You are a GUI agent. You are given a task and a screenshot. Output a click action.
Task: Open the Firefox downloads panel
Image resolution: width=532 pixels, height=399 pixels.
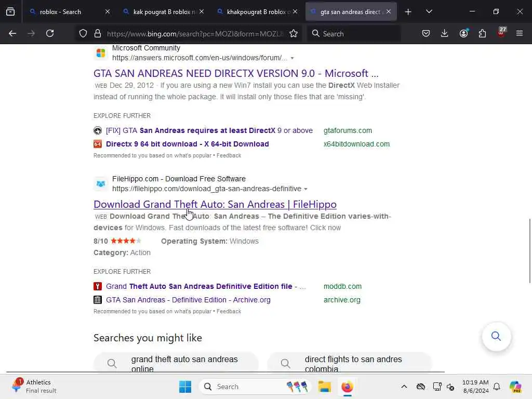pyautogui.click(x=445, y=34)
